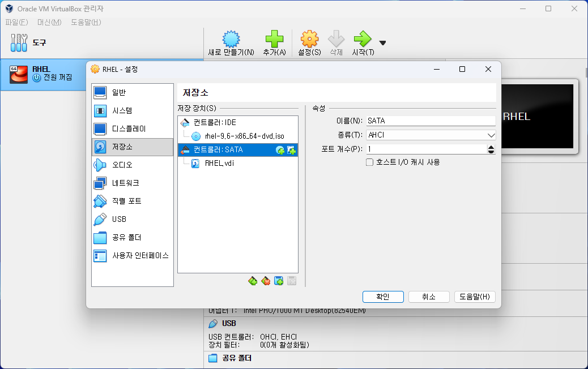Click the 포트 개수(P) number field
The height and width of the screenshot is (369, 588).
427,149
